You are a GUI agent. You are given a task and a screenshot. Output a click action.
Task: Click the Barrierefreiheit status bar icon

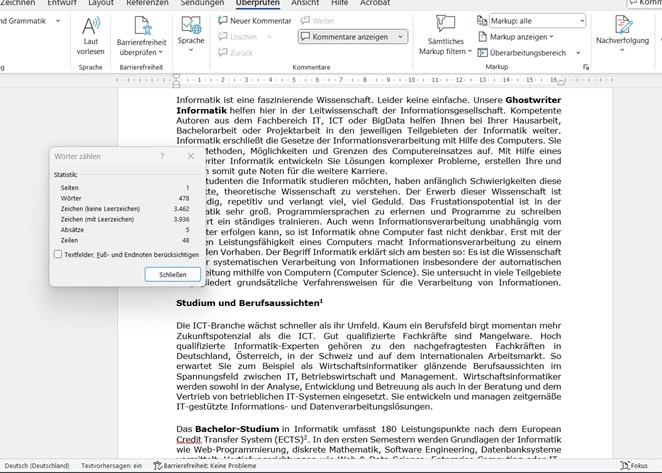(157, 465)
